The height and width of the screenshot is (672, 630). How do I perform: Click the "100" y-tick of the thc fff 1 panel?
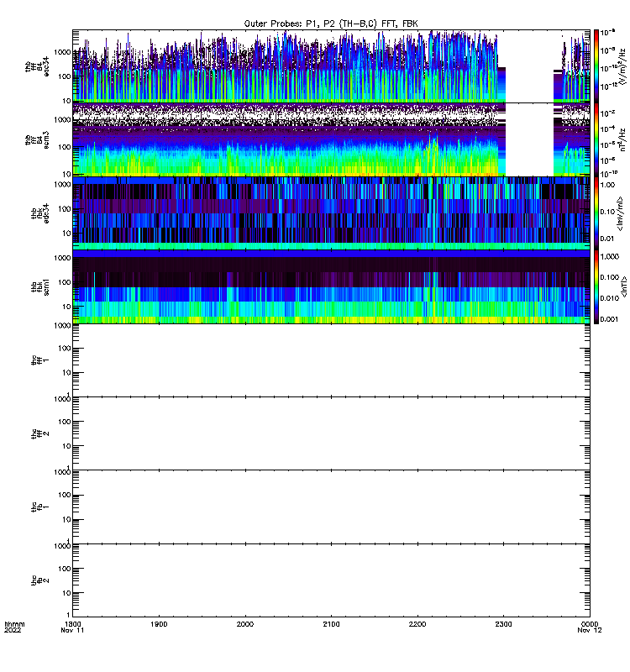click(65, 349)
